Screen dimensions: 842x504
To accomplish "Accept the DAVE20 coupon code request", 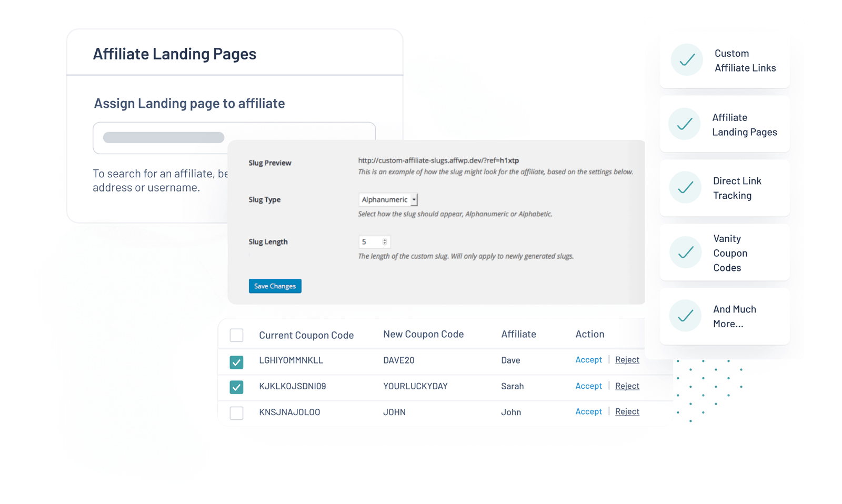I will 588,360.
